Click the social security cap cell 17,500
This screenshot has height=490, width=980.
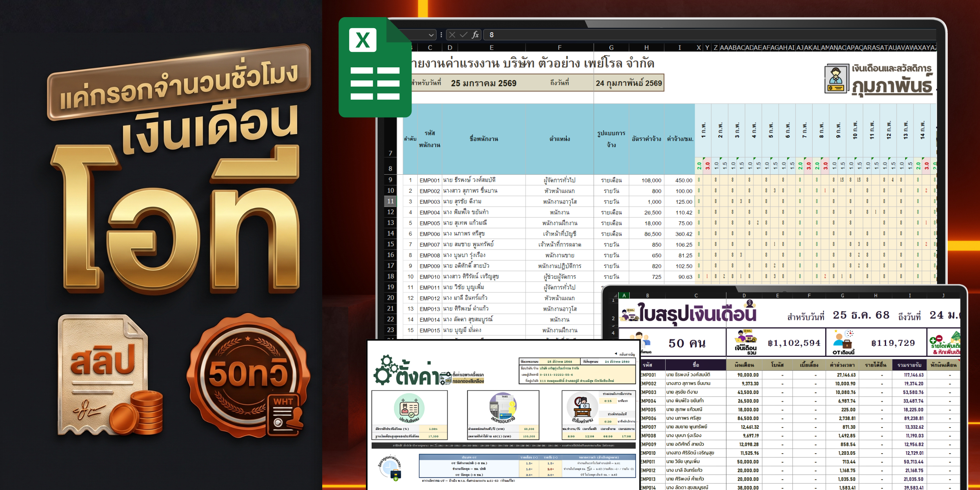coord(433,436)
